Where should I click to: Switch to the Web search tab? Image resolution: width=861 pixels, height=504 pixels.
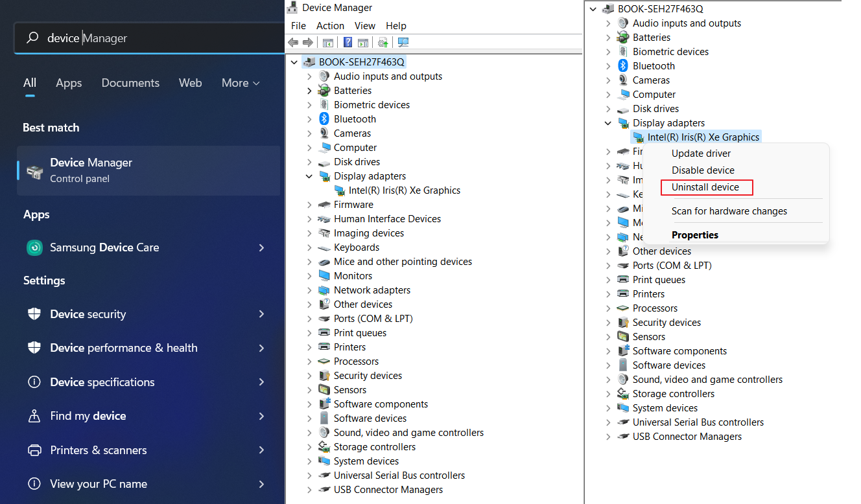click(191, 83)
